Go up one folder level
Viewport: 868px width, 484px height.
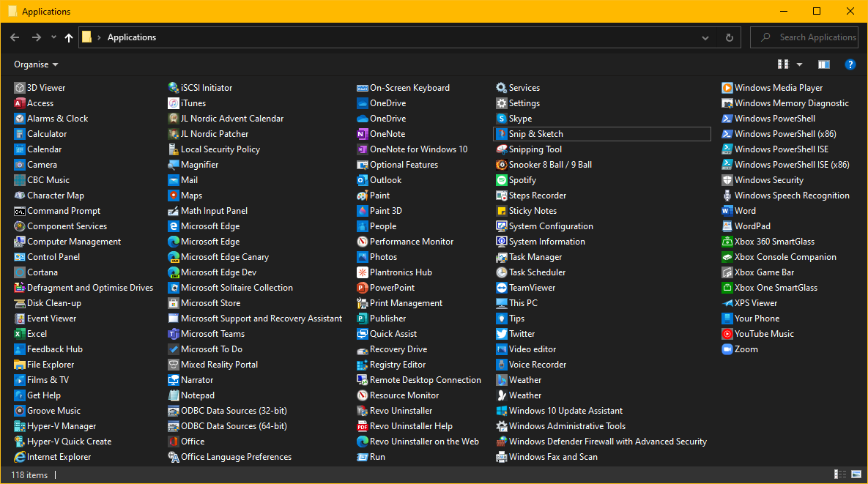(x=69, y=37)
